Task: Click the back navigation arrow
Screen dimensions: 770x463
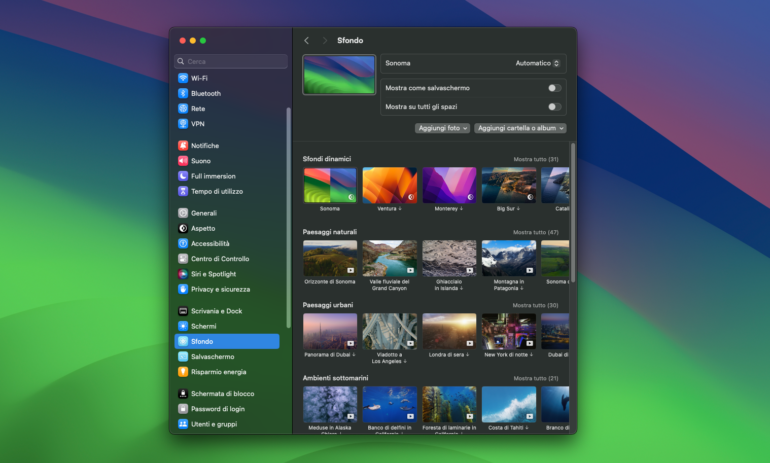Action: [x=307, y=41]
